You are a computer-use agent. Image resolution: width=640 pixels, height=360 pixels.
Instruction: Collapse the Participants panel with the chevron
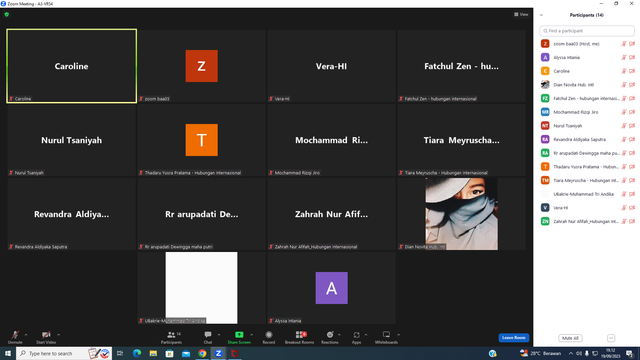click(x=541, y=15)
